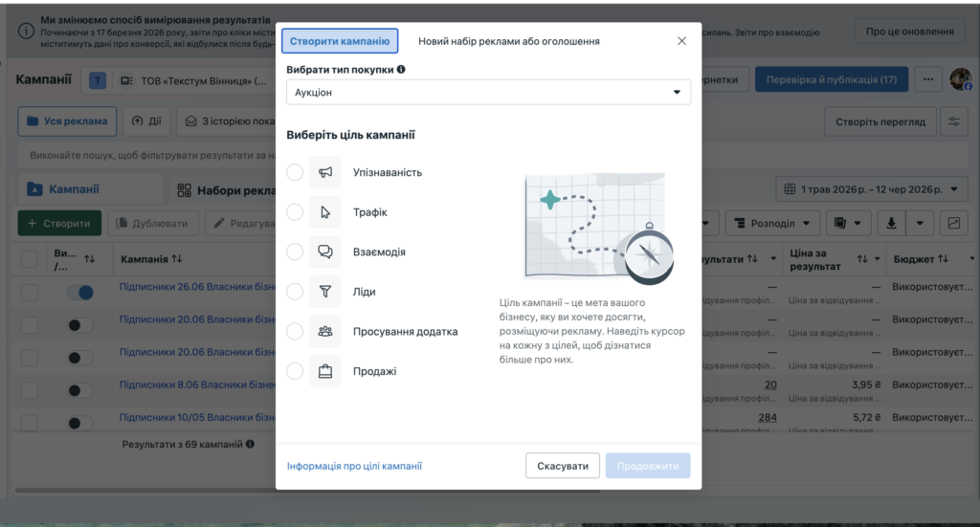Click the shopping bag icon for Продажі
This screenshot has width=980, height=527.
(x=325, y=371)
